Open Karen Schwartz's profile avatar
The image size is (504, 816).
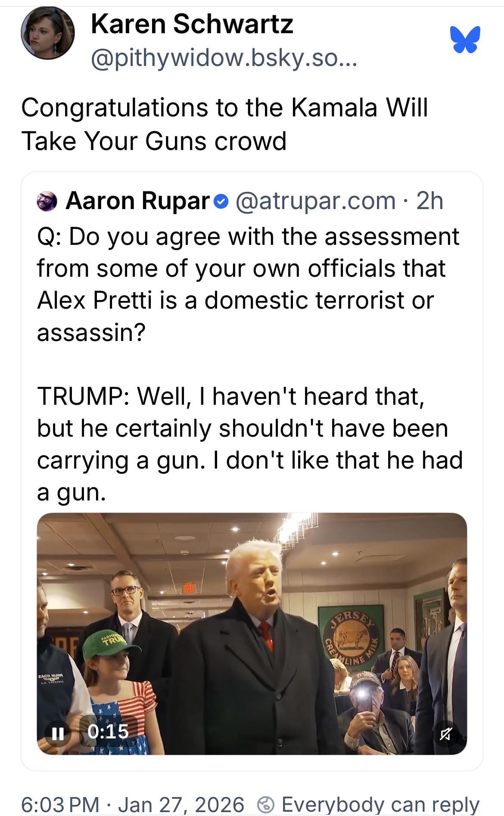pyautogui.click(x=47, y=34)
